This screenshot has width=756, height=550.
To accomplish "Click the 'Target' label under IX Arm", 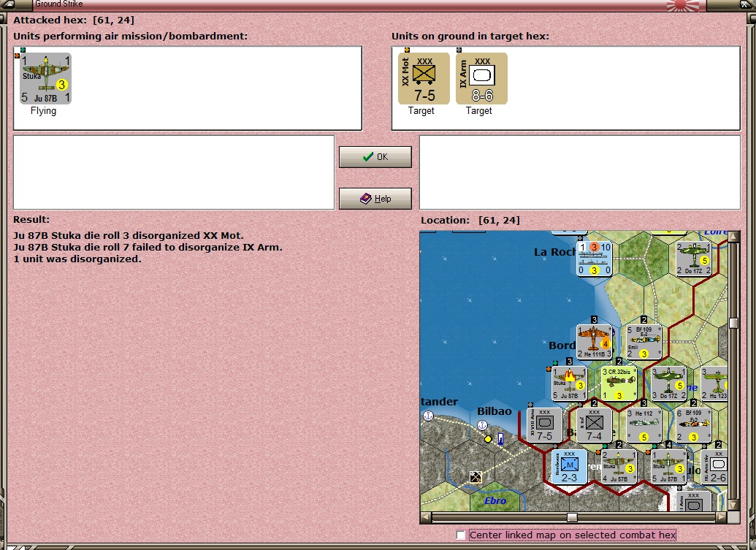I will point(478,111).
